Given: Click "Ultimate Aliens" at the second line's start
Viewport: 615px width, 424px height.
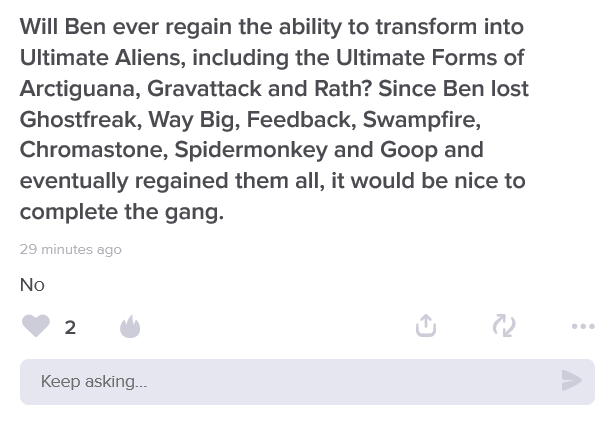Looking at the screenshot, I should 99,57.
